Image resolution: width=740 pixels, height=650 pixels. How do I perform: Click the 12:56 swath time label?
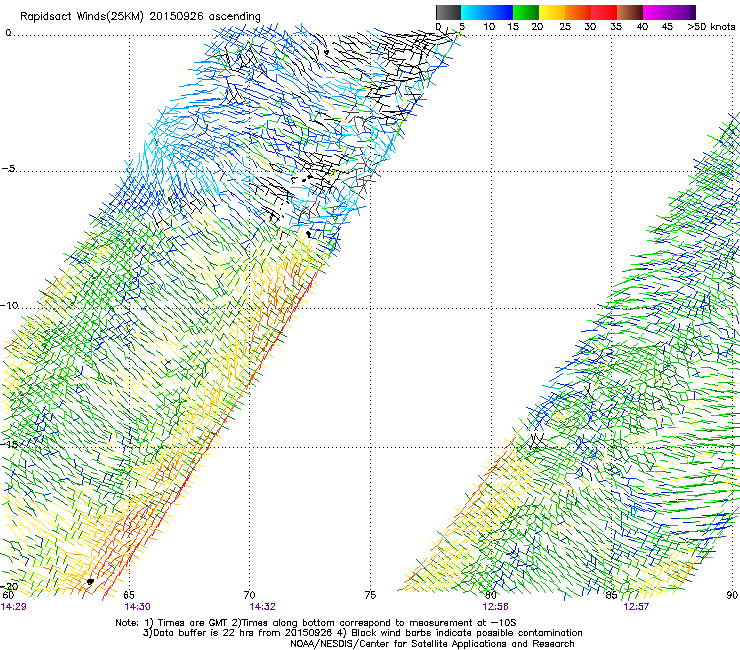click(495, 607)
